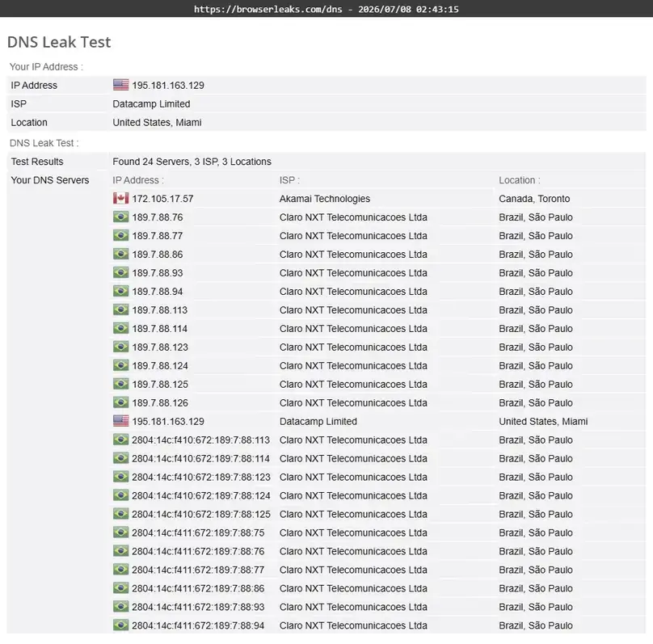Viewport: 653px width, 644px height.
Task: Click the 'Test Results' row label
Action: [x=37, y=162]
